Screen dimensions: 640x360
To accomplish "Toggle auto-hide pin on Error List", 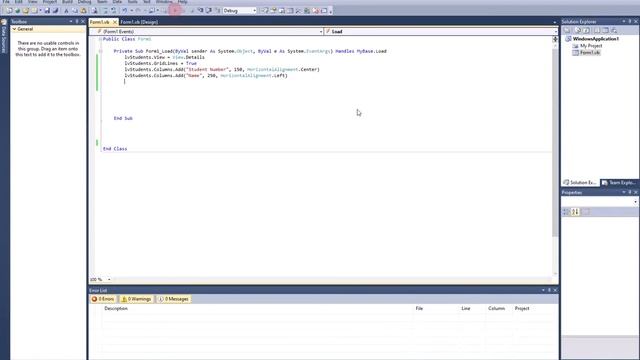I will click(x=549, y=290).
